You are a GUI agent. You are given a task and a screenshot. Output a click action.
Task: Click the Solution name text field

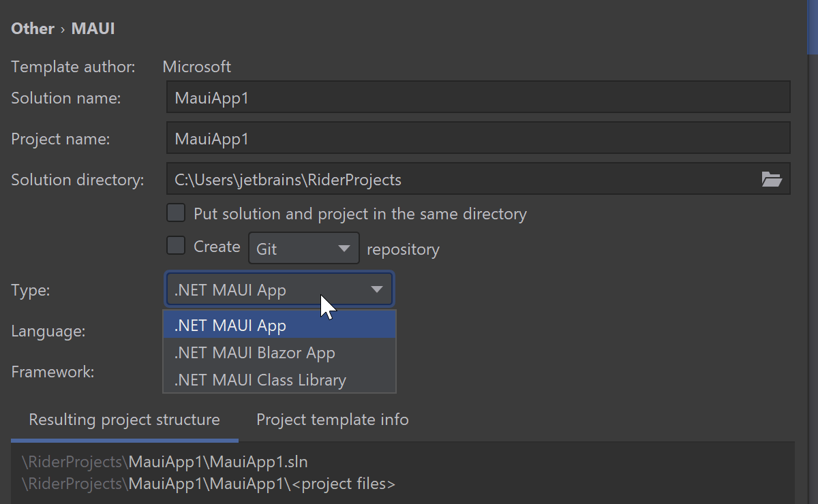tap(477, 98)
